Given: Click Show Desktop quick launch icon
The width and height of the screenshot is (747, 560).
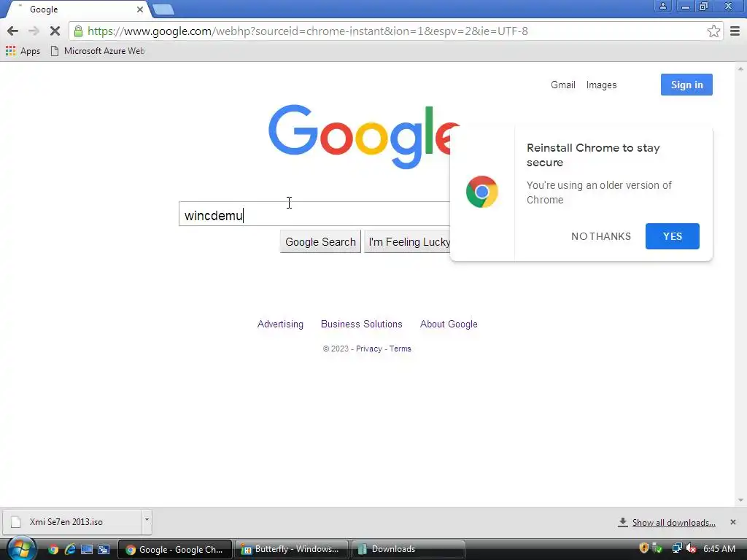Looking at the screenshot, I should [87, 550].
